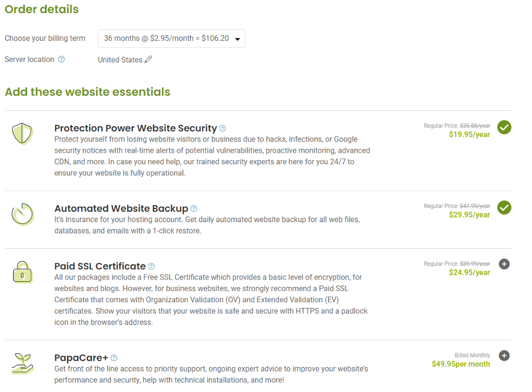Open the Protection Power Website Security help tooltip

[x=223, y=128]
